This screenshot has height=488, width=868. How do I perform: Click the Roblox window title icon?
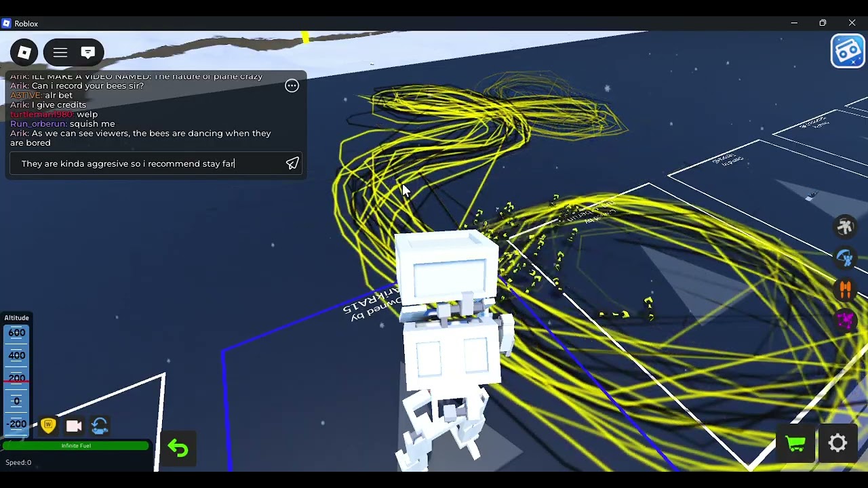(7, 23)
